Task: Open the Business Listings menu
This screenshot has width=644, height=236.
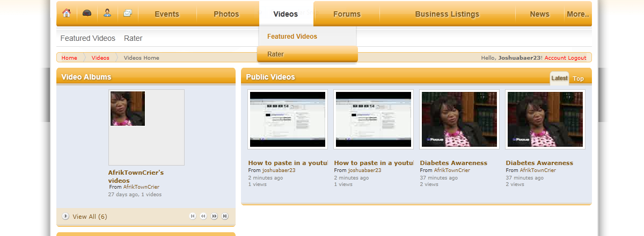Action: point(447,14)
